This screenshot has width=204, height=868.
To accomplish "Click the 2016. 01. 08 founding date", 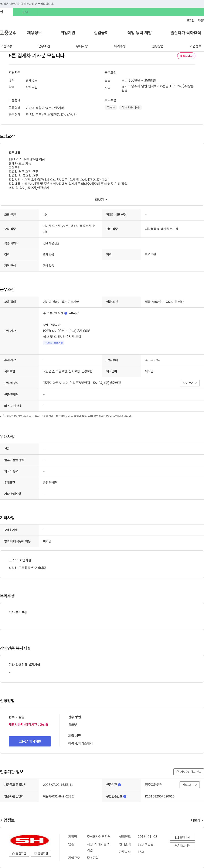I will pyautogui.click(x=147, y=837).
